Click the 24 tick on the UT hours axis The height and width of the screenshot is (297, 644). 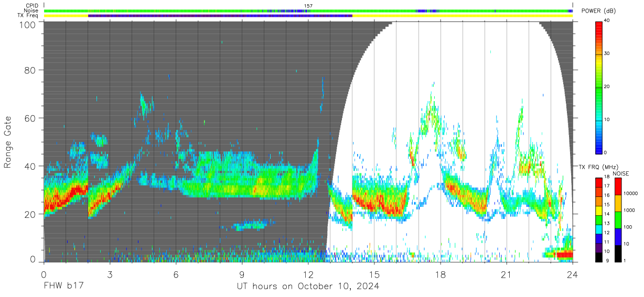(x=573, y=274)
